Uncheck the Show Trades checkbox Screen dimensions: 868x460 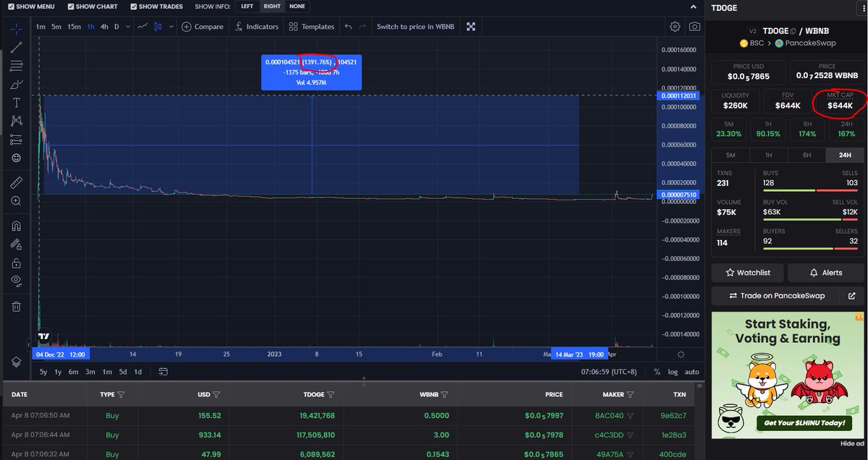pyautogui.click(x=135, y=7)
